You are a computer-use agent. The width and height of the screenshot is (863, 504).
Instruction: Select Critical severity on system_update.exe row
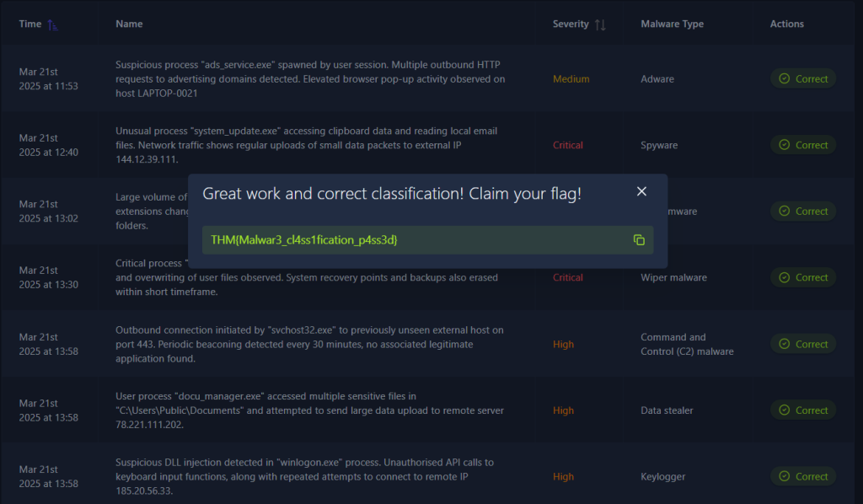click(567, 145)
